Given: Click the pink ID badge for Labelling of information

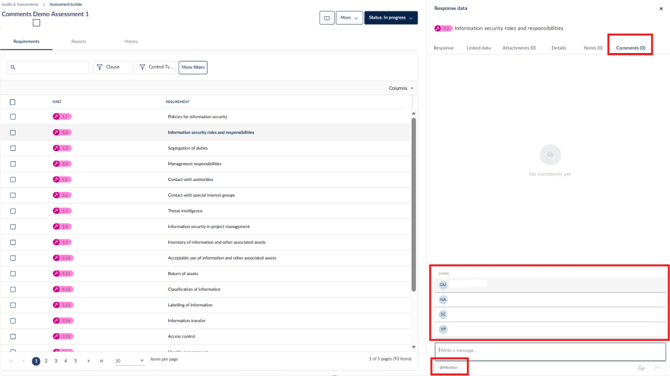Looking at the screenshot, I should click(63, 305).
